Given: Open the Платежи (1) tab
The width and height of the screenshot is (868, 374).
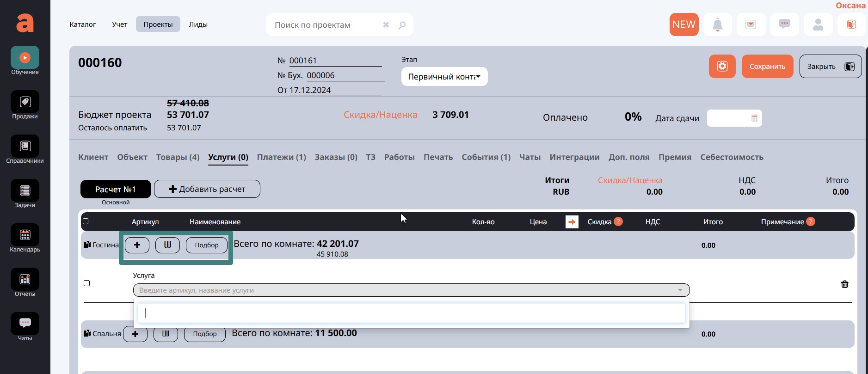Looking at the screenshot, I should coord(281,157).
